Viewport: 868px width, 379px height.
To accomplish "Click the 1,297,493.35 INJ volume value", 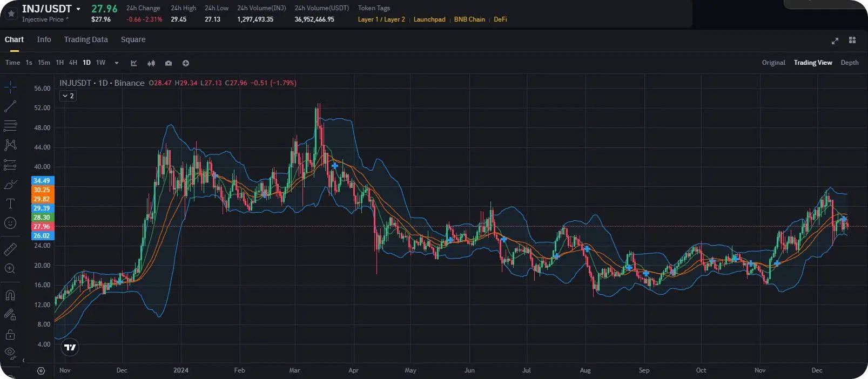I will [x=255, y=19].
